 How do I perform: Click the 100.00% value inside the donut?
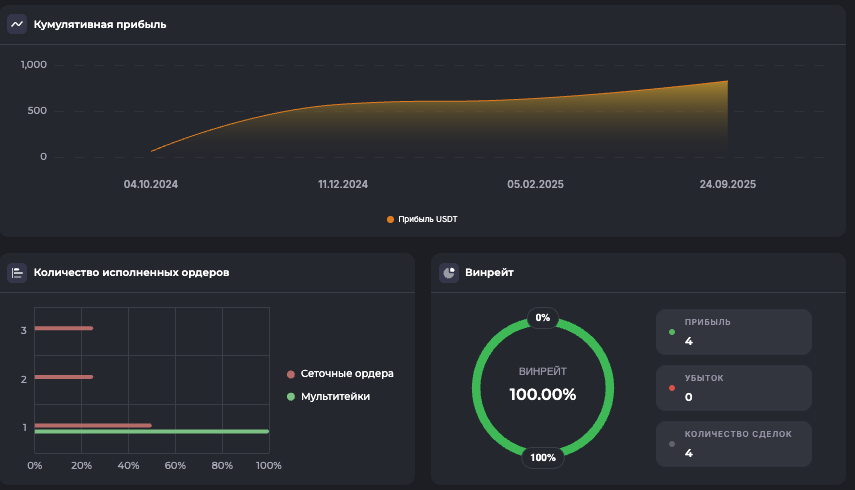click(x=543, y=394)
